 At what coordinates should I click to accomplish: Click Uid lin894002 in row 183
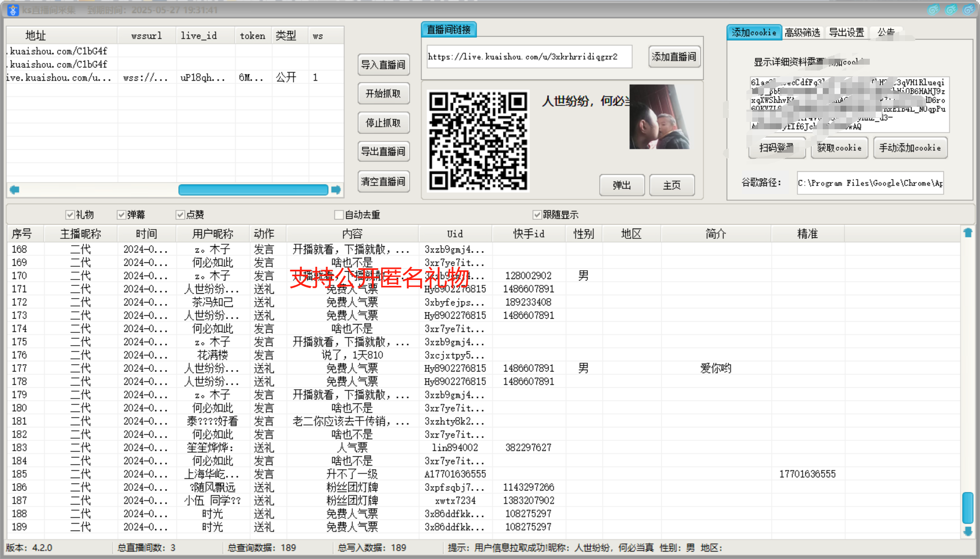point(455,447)
